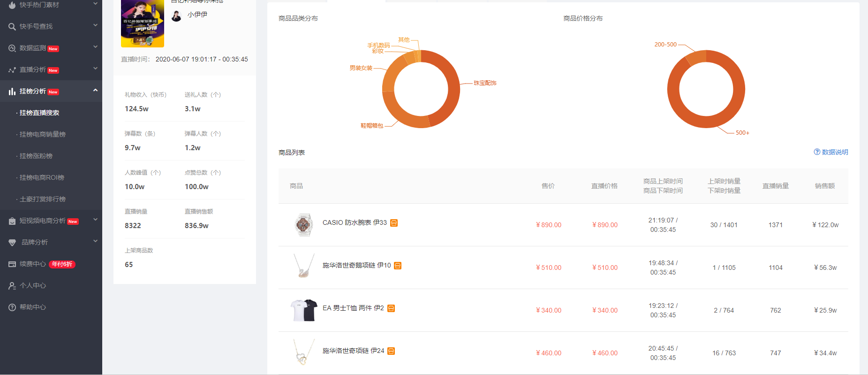Open the EA 男士T恤 两件 伊2 product name

[353, 308]
